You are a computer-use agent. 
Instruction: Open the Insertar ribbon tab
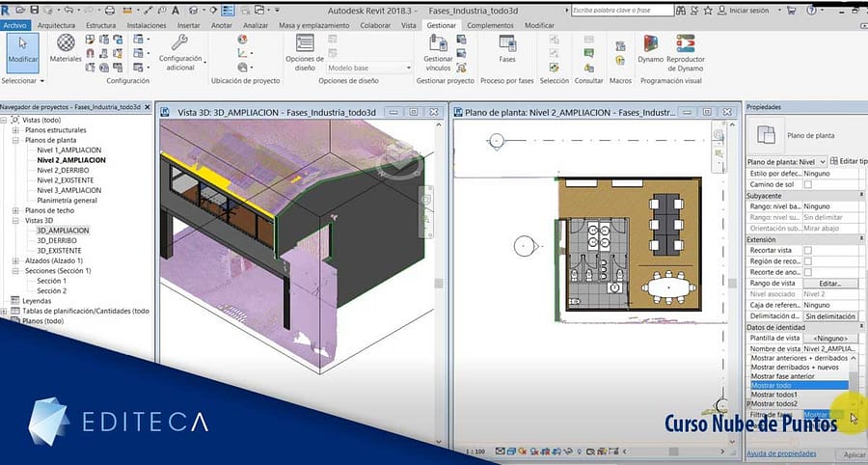pos(188,25)
